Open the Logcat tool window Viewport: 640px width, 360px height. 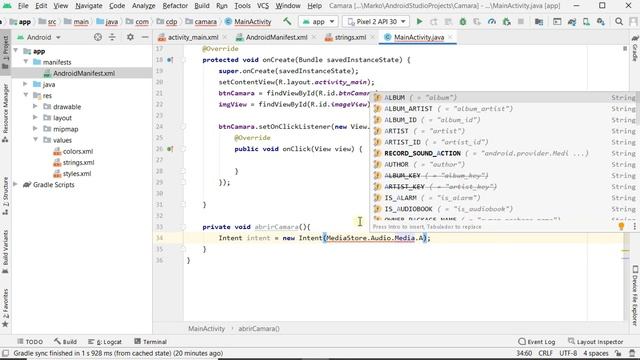click(x=105, y=342)
